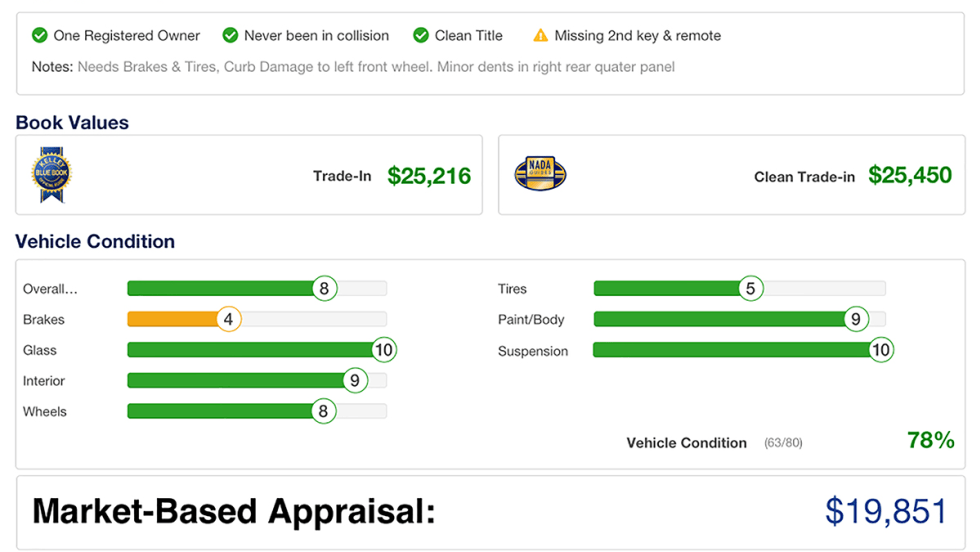Image resolution: width=980 pixels, height=552 pixels.
Task: Click the Clean Title green checkmark
Action: pyautogui.click(x=421, y=35)
